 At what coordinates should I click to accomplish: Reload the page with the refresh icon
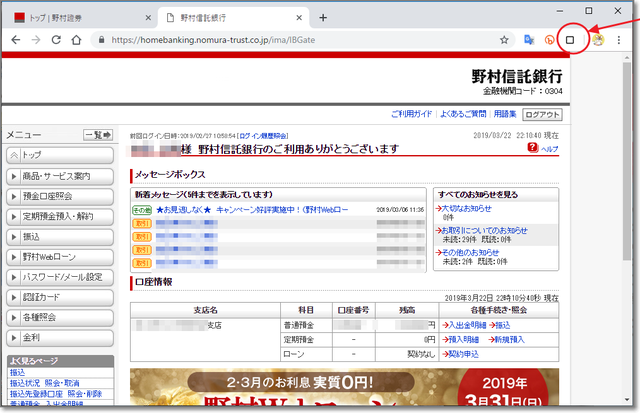pyautogui.click(x=58, y=40)
